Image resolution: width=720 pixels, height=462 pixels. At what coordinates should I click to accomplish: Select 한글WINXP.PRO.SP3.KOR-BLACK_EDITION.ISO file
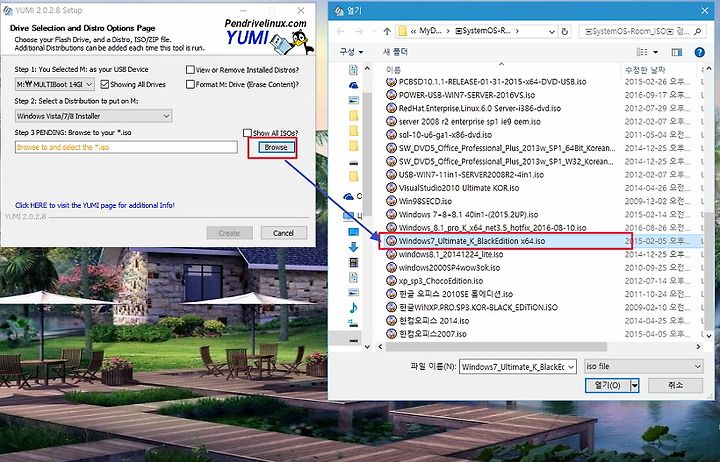pos(478,307)
